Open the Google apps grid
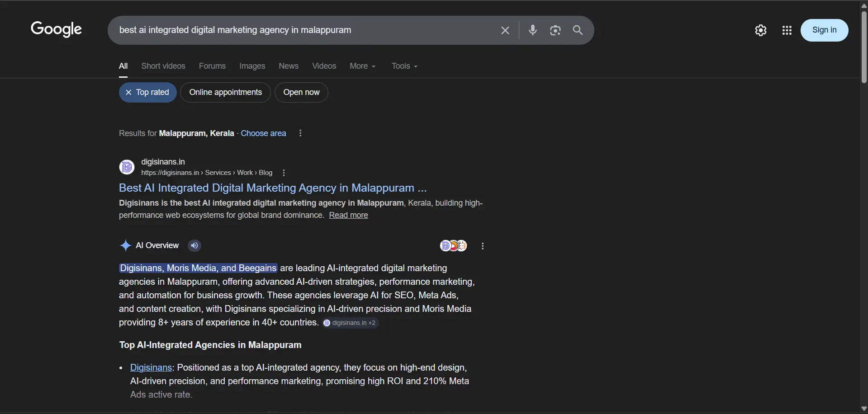Viewport: 868px width, 414px height. (787, 30)
